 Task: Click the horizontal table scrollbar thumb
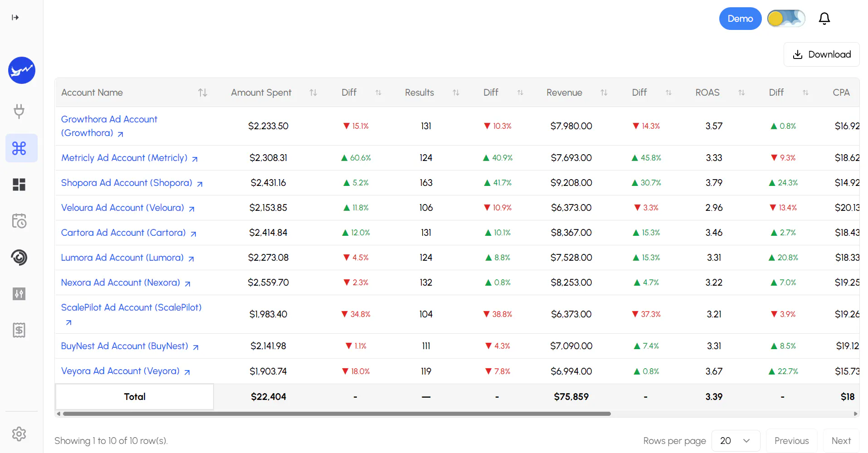tap(336, 414)
